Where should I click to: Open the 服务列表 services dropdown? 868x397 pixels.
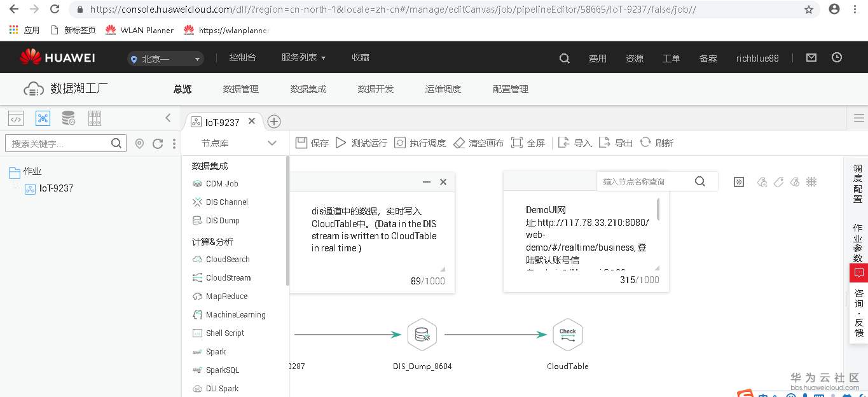coord(303,57)
